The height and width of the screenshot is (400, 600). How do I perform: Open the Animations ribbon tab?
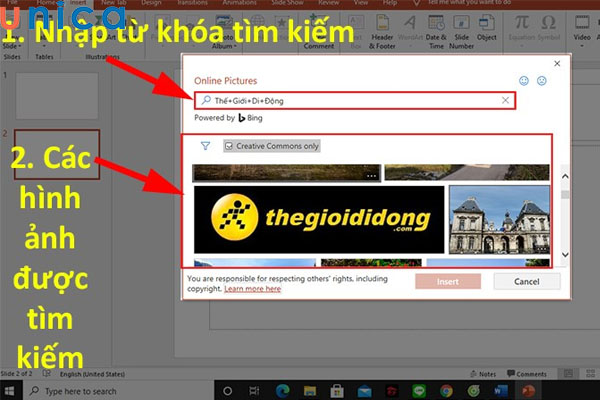click(x=240, y=3)
